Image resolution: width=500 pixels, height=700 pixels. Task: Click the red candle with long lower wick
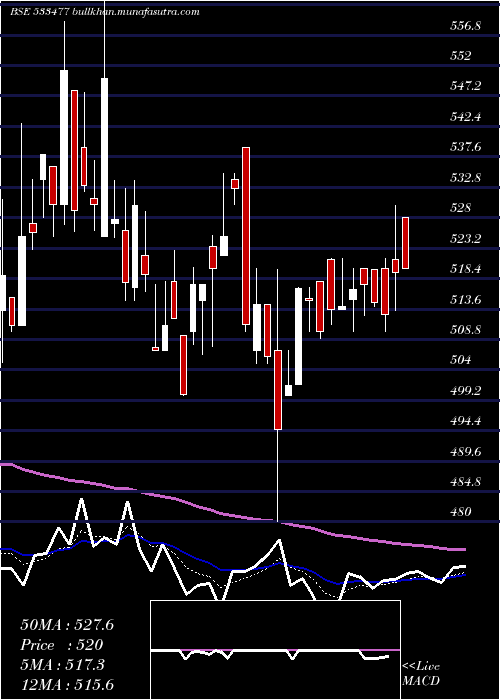(278, 390)
